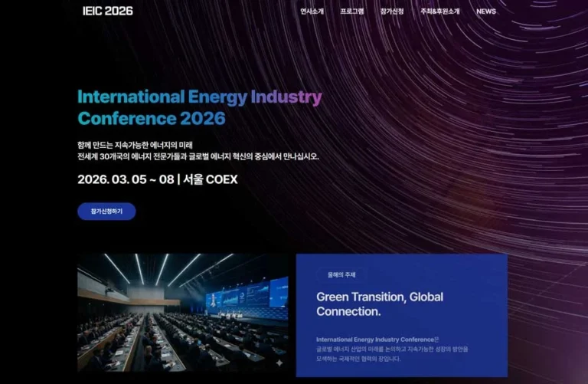Go to the NEWS menu
Image resolution: width=588 pixels, height=384 pixels.
point(486,11)
